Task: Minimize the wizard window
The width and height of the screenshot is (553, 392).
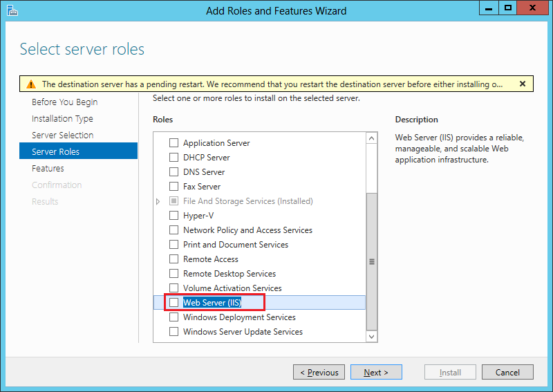Action: [489, 8]
